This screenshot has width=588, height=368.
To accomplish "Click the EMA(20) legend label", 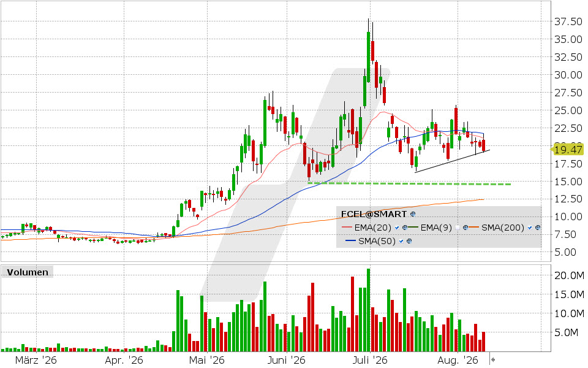I will pyautogui.click(x=373, y=228).
